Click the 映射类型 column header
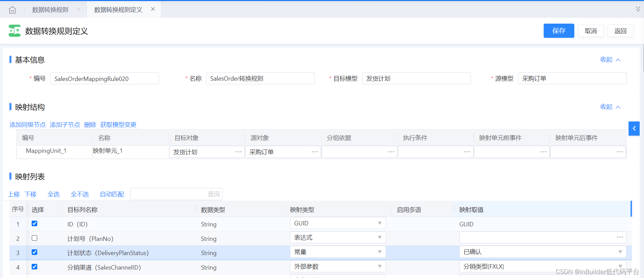644x278 pixels. click(302, 210)
